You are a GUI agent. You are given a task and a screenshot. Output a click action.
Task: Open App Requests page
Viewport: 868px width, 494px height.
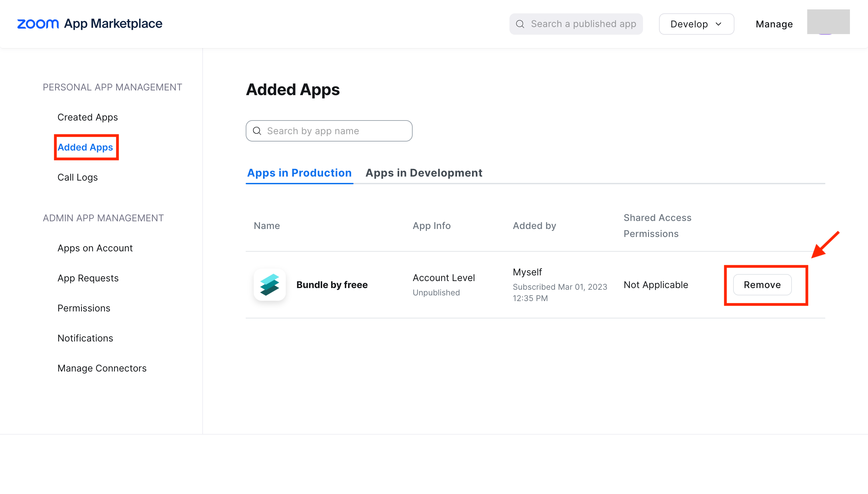88,278
